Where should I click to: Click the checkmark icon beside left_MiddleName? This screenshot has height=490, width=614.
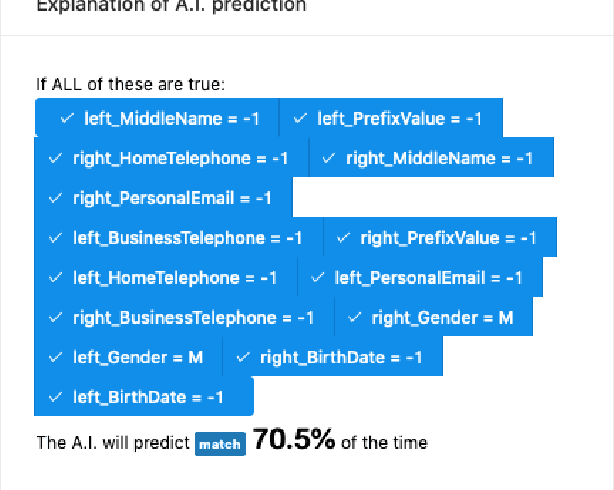coord(67,119)
